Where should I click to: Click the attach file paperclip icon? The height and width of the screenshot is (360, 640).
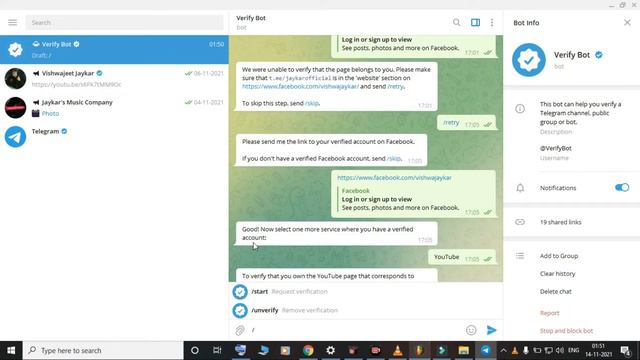click(240, 330)
